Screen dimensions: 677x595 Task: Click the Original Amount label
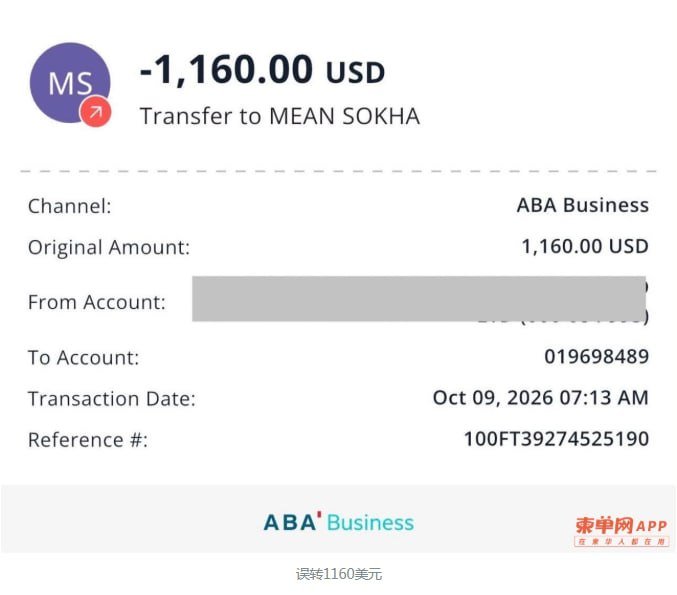click(x=109, y=247)
